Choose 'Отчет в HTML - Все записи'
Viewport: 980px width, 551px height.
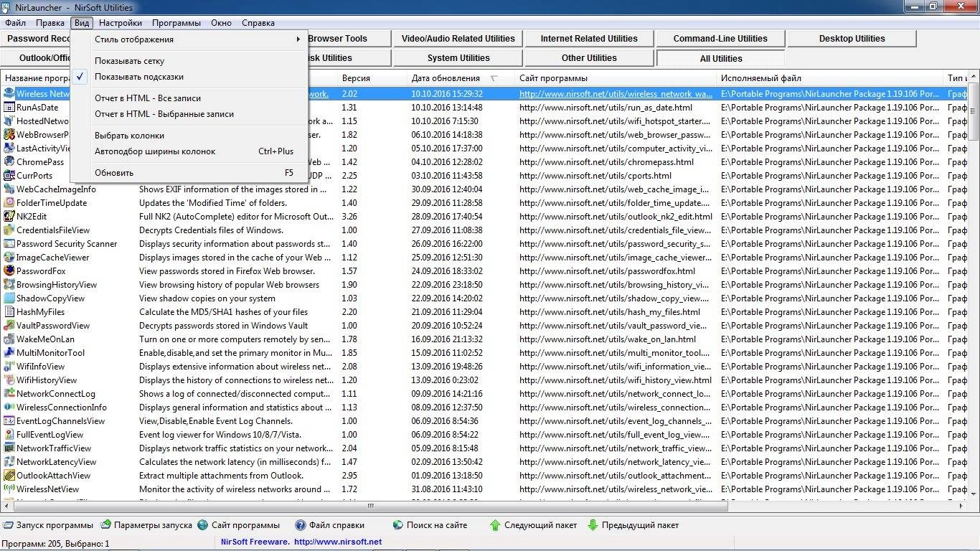point(189,98)
